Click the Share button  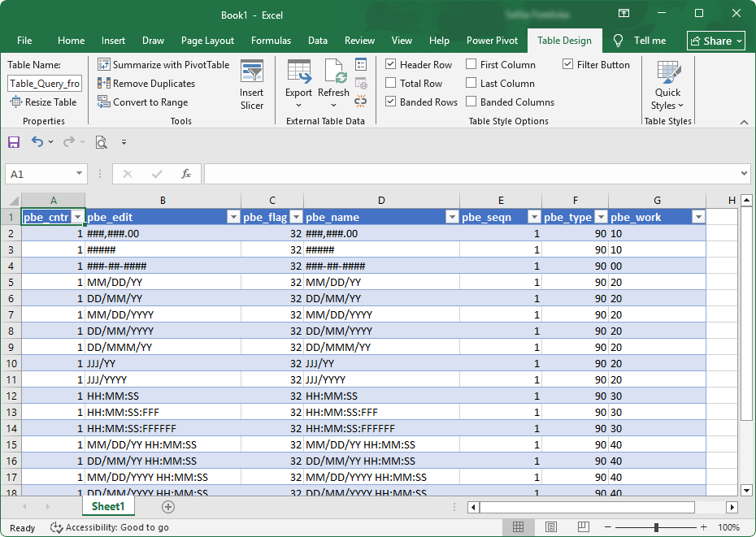[x=715, y=40]
